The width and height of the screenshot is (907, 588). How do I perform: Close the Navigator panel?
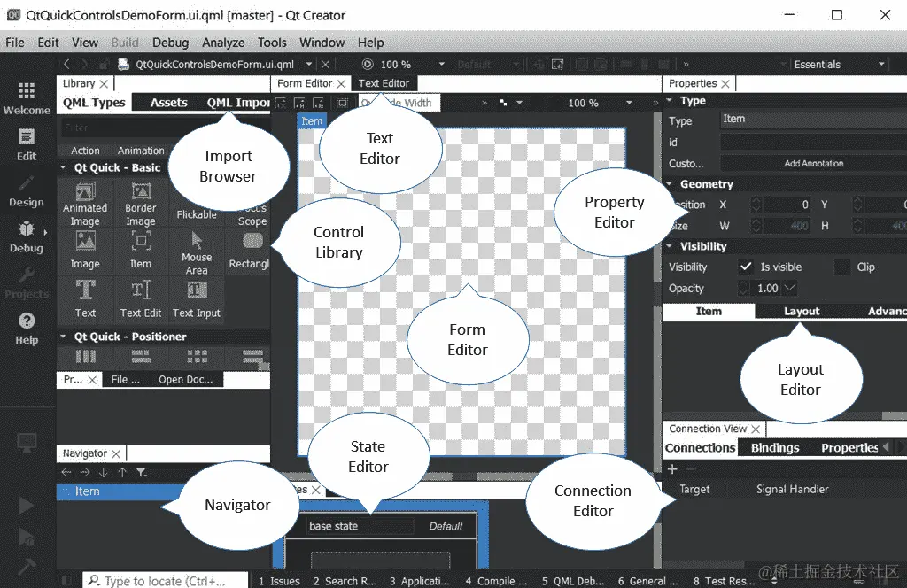pyautogui.click(x=116, y=453)
